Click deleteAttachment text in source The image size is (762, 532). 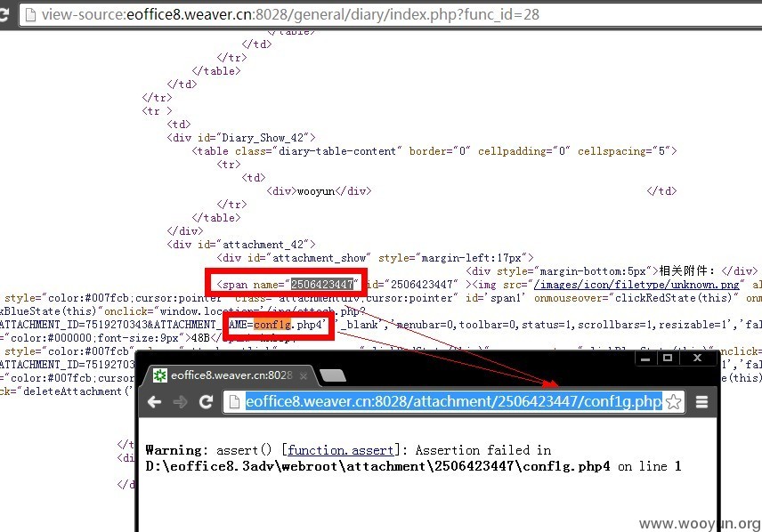click(x=73, y=391)
